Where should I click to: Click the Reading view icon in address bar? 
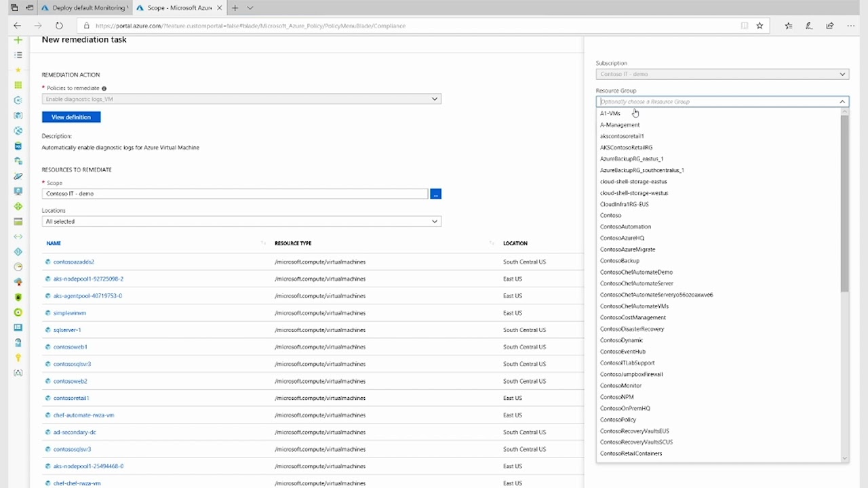pos(744,26)
